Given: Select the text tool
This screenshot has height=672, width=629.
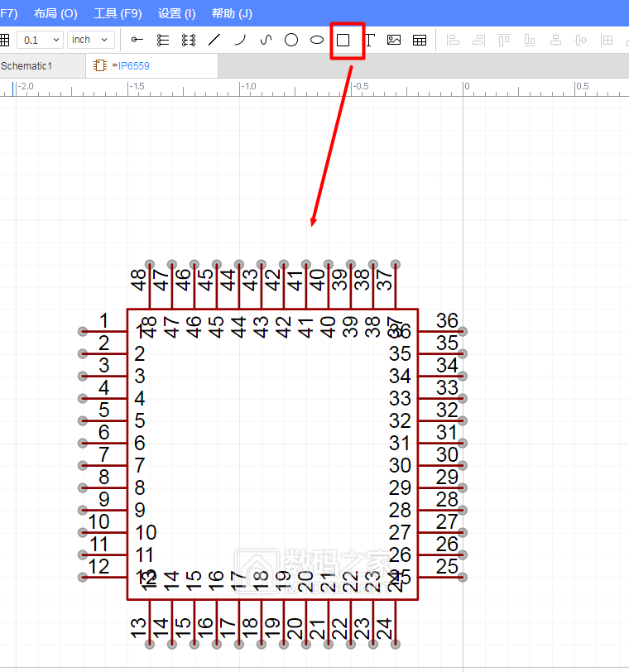Looking at the screenshot, I should [369, 40].
